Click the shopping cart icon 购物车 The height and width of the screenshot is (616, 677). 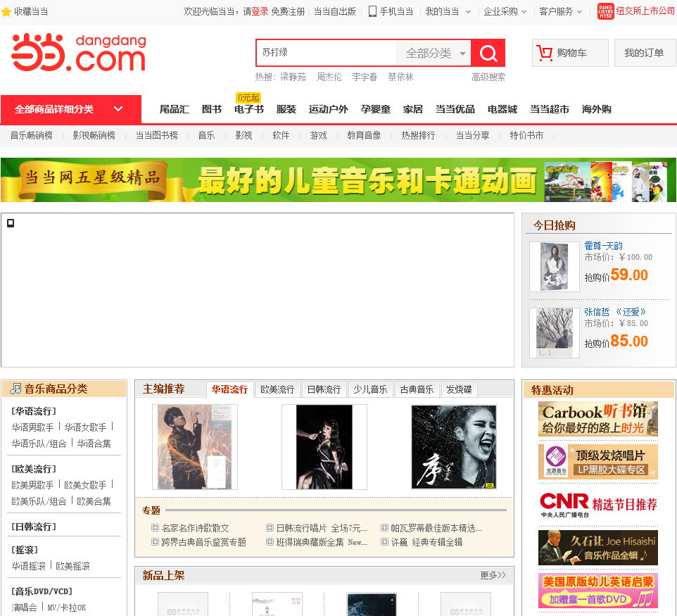pyautogui.click(x=545, y=53)
